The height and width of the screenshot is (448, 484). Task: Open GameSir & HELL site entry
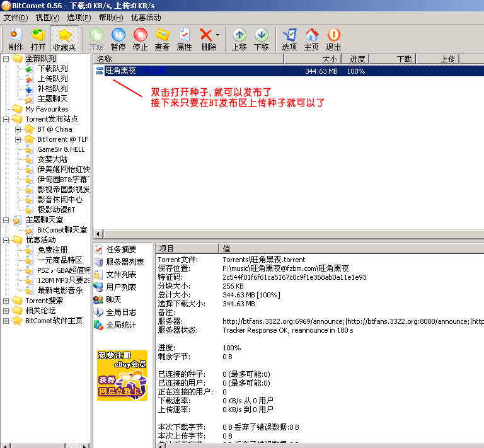(x=60, y=149)
